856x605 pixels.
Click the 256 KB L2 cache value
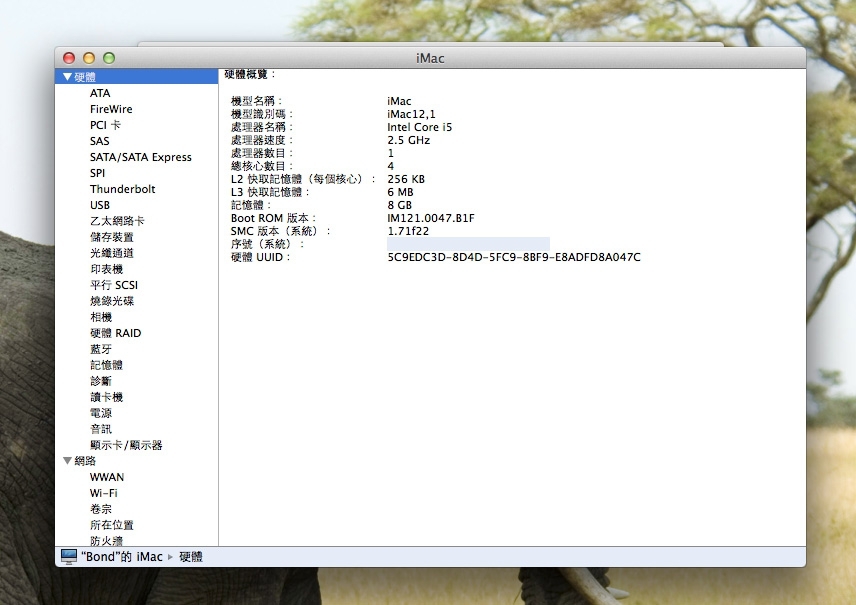[x=406, y=179]
